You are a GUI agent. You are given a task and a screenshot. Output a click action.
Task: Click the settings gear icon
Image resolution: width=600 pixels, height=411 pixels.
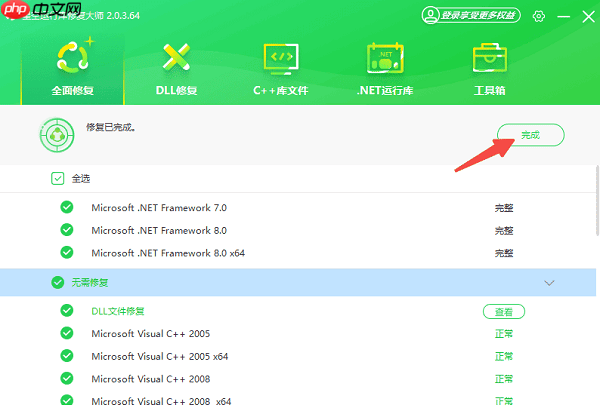(x=539, y=16)
